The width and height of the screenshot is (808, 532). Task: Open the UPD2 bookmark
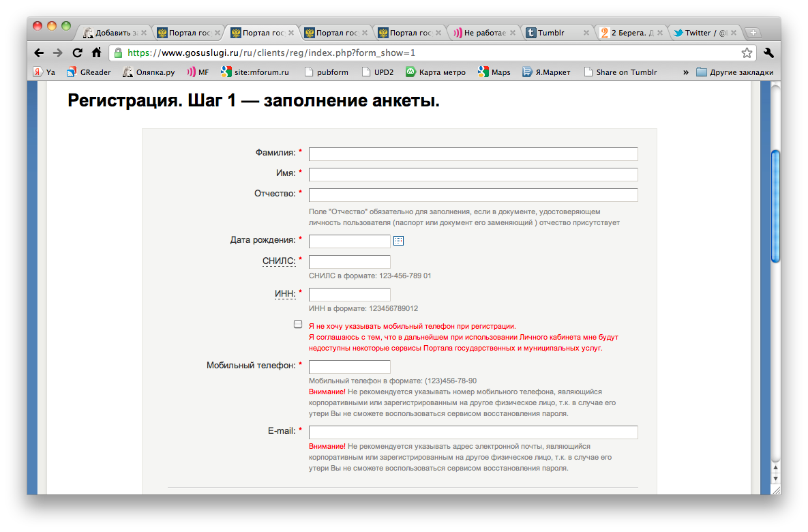click(378, 72)
